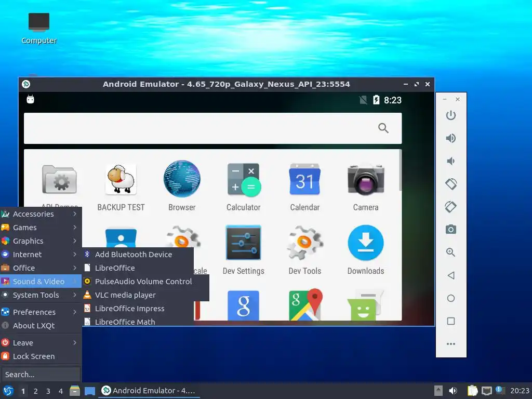The height and width of the screenshot is (399, 532).
Task: Select Sound & Video menu category
Action: (41, 281)
